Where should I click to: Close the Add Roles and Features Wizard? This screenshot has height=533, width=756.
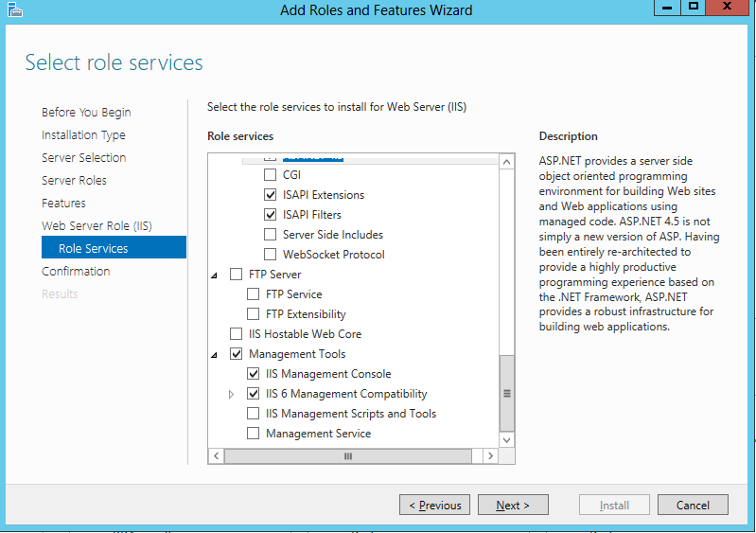pos(727,8)
